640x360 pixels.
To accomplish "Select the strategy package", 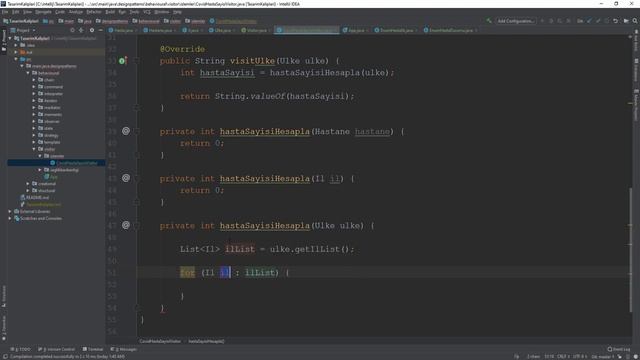I will [x=51, y=136].
